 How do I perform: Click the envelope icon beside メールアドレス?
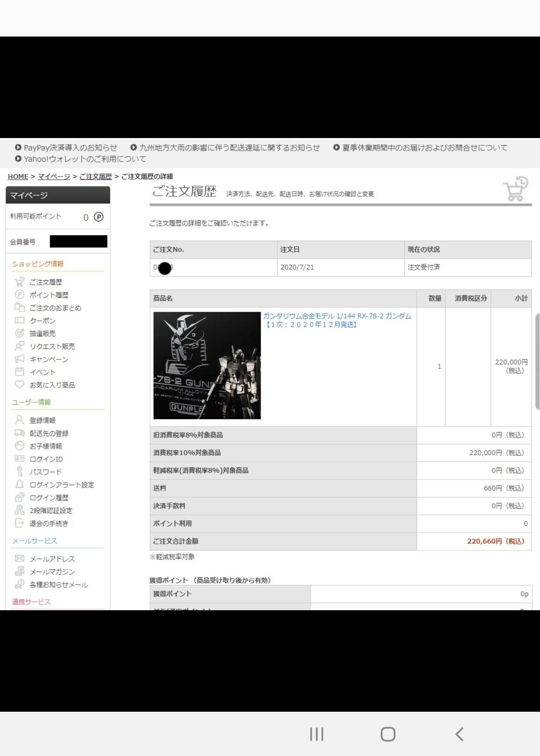[20, 559]
